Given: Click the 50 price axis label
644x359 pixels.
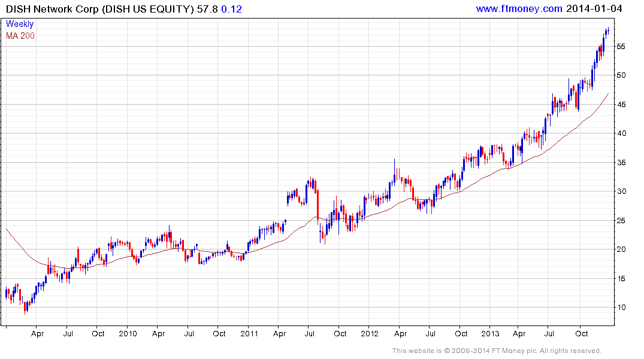Looking at the screenshot, I should click(621, 75).
